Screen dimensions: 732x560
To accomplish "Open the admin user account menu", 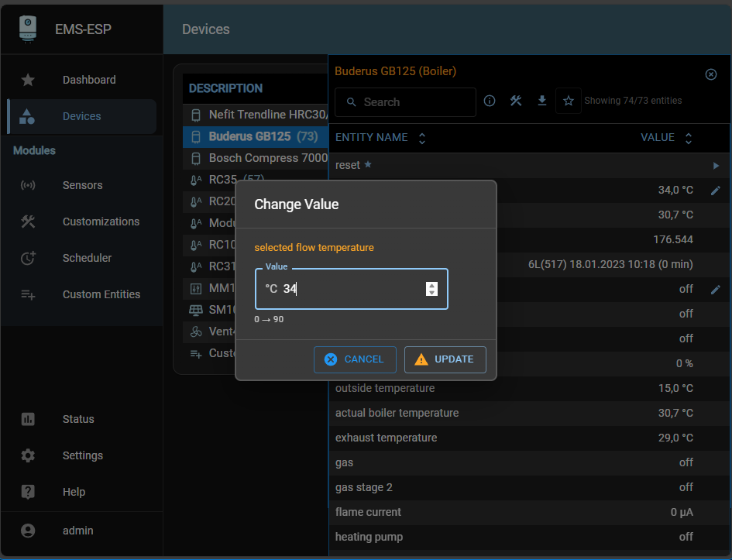I will [77, 531].
